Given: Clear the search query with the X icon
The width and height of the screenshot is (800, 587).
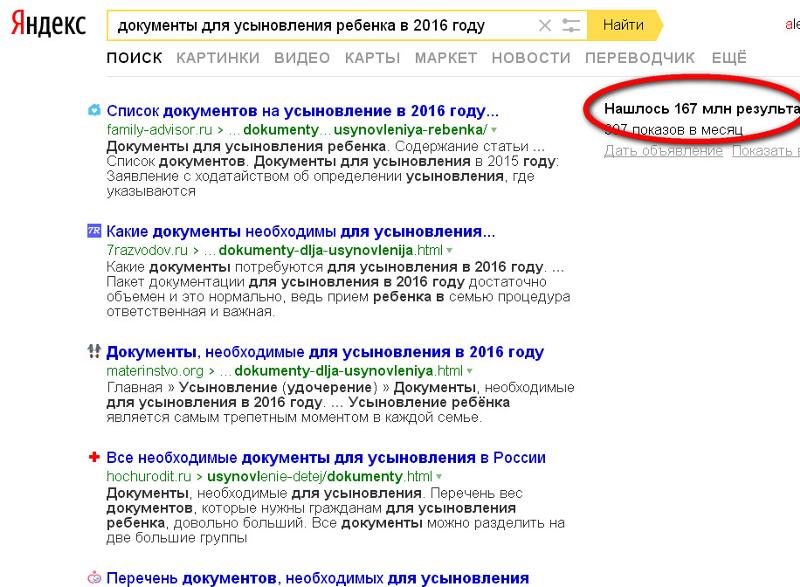Looking at the screenshot, I should tap(545, 25).
